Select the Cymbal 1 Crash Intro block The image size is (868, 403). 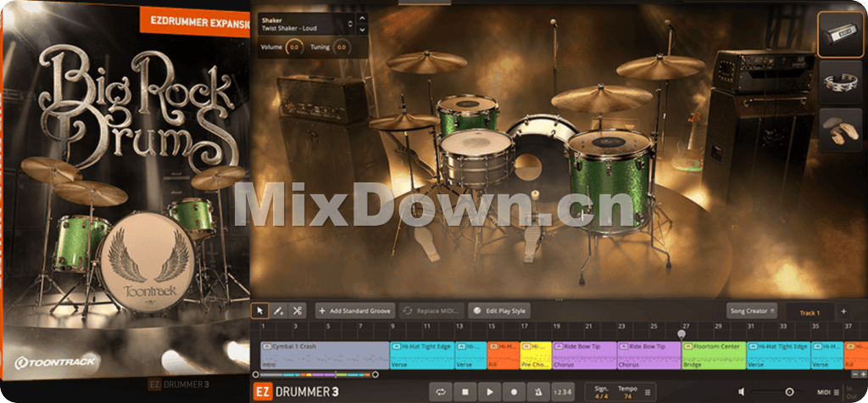pyautogui.click(x=325, y=355)
